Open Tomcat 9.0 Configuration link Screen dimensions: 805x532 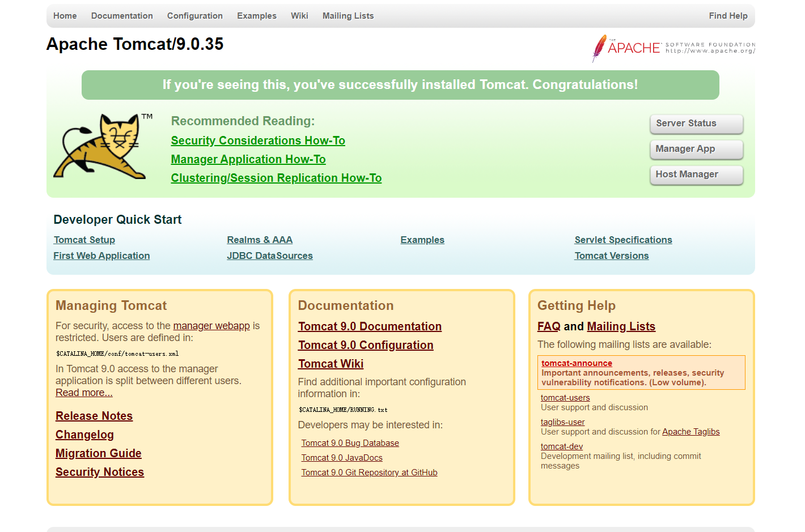tap(366, 345)
